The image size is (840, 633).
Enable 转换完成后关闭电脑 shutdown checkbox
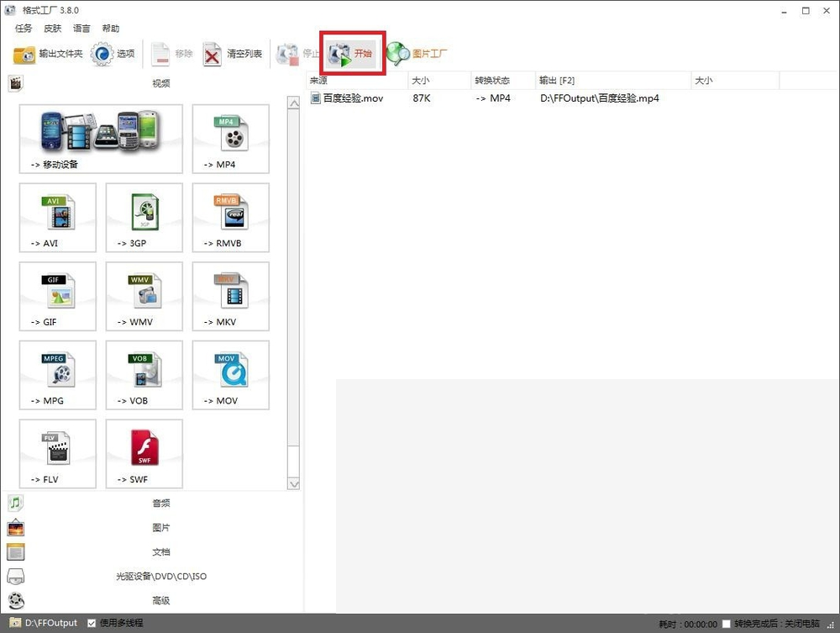(727, 624)
